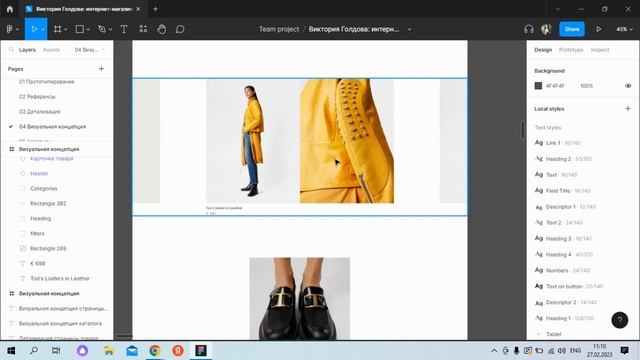This screenshot has height=360, width=640.
Task: Open Windows taskbar search
Action: pos(34,350)
